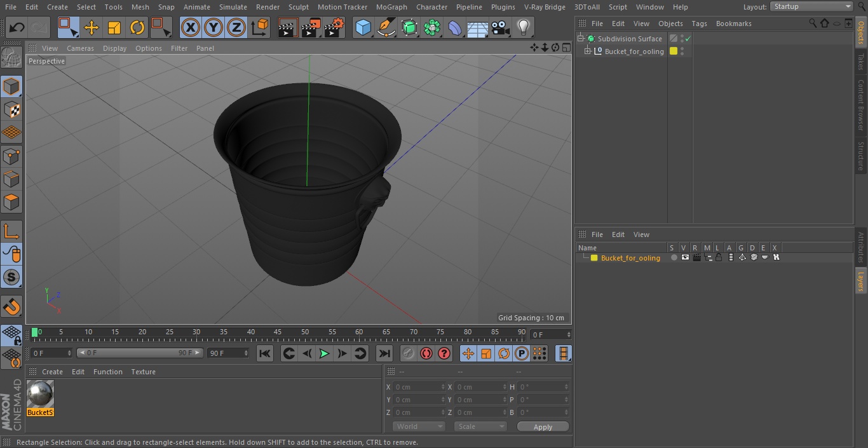Add a Cube primitive object
Screen dimensions: 868x448
(363, 28)
